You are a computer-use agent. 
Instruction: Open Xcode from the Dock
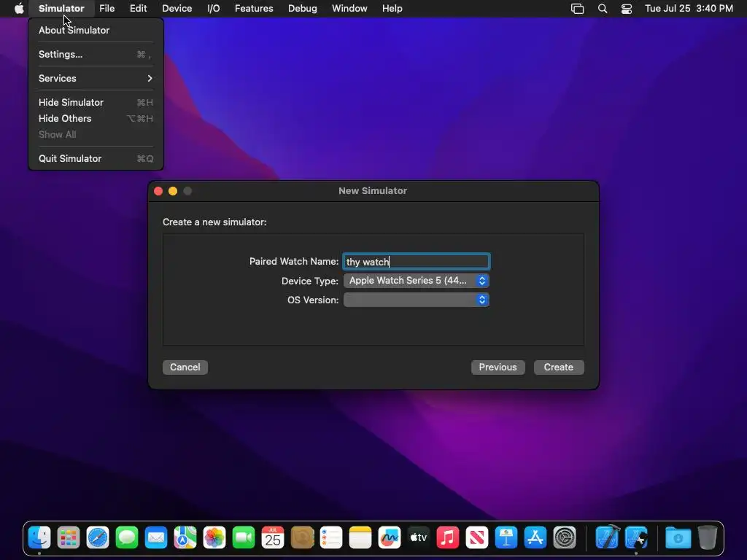click(608, 538)
